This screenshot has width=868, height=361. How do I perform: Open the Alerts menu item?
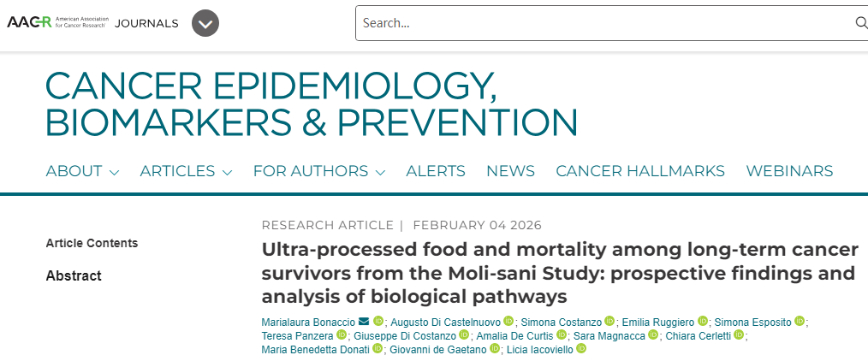(x=436, y=171)
